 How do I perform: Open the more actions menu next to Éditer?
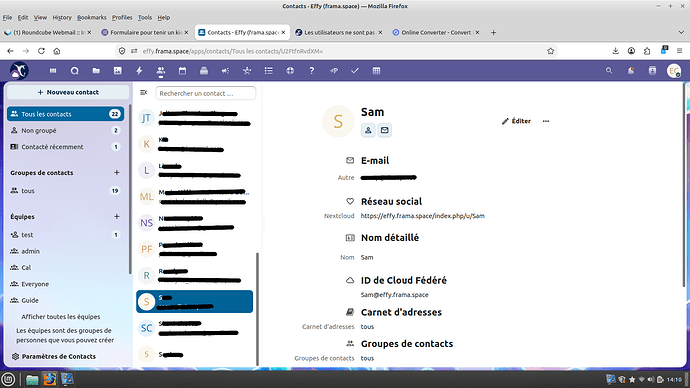[546, 121]
